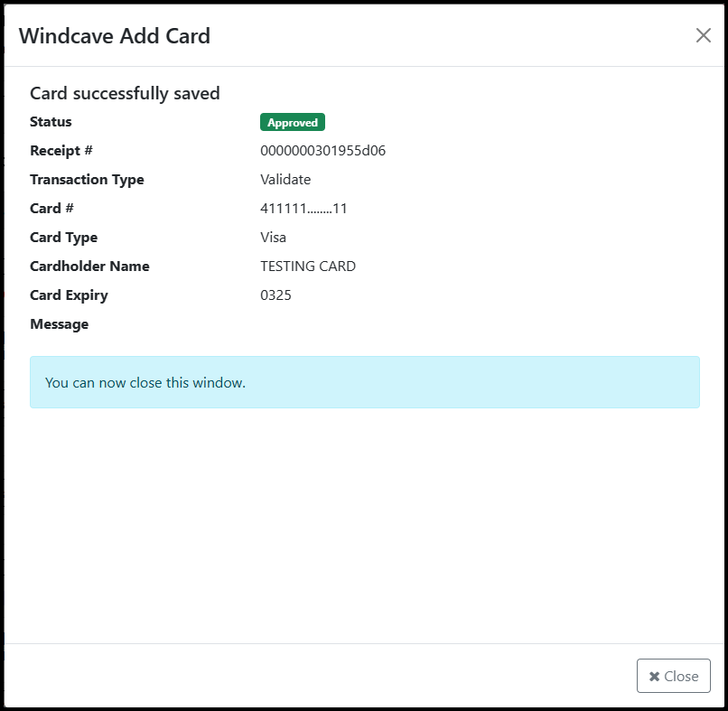Viewport: 728px width, 711px height.
Task: Click the masked card number 411111........11
Action: [303, 209]
